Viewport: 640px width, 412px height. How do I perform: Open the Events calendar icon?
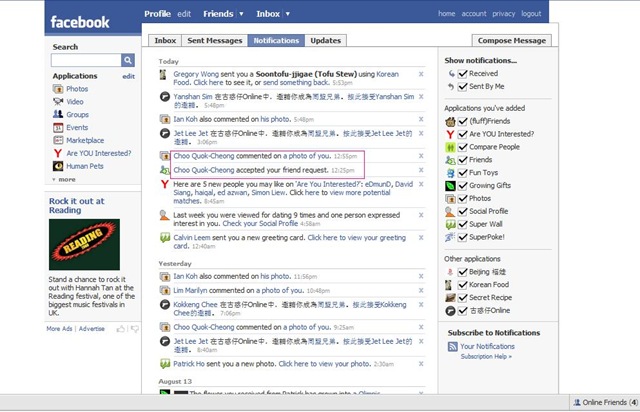tap(58, 127)
